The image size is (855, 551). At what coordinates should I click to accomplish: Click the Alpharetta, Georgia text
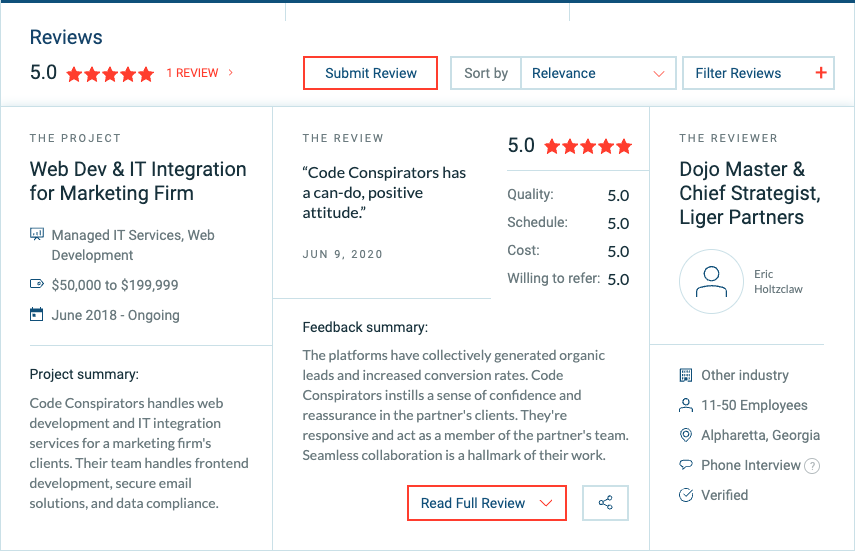coord(760,435)
